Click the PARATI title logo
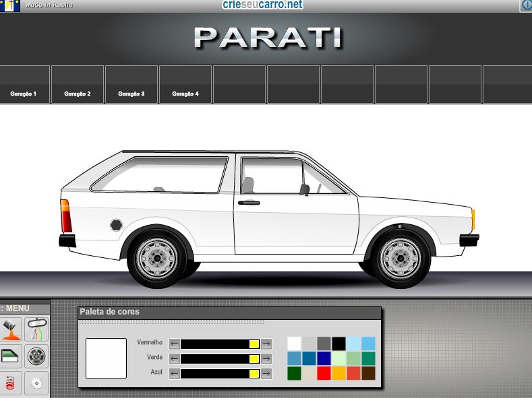The width and height of the screenshot is (532, 398). [x=268, y=38]
